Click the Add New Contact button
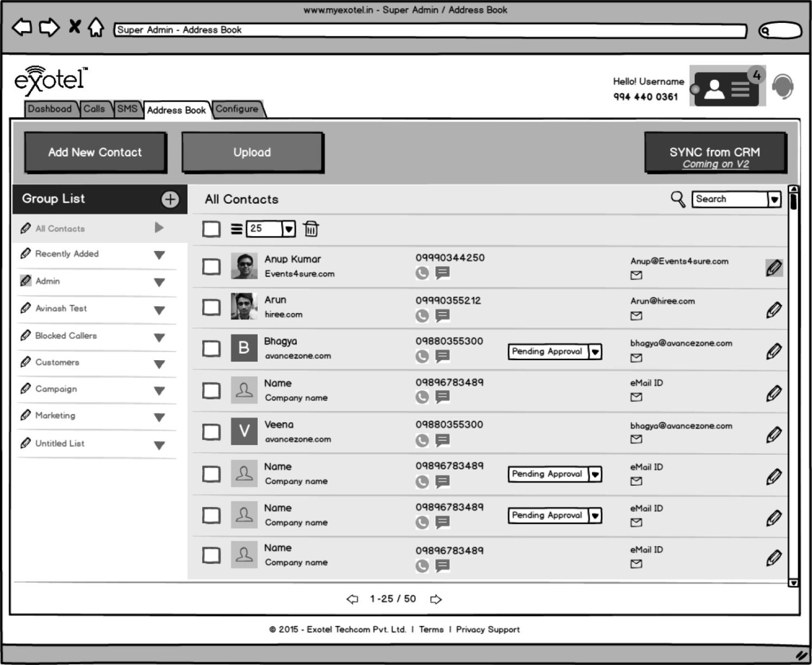 tap(95, 152)
